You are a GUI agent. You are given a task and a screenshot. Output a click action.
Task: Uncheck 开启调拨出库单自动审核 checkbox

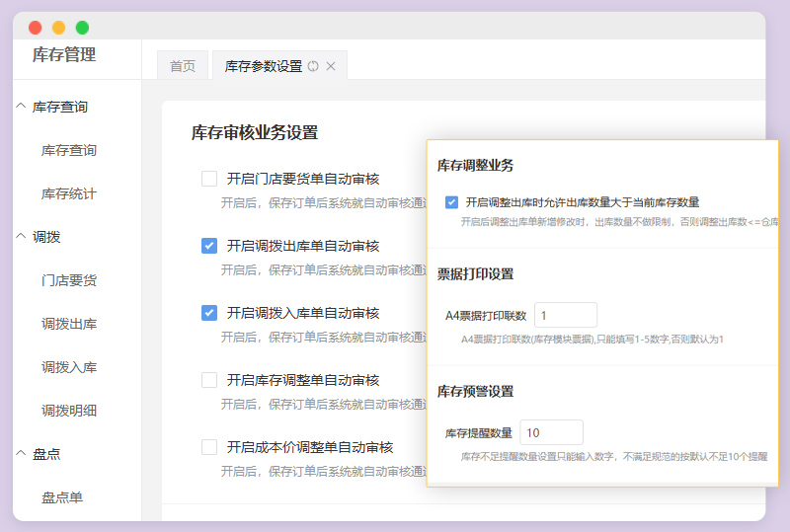click(209, 246)
